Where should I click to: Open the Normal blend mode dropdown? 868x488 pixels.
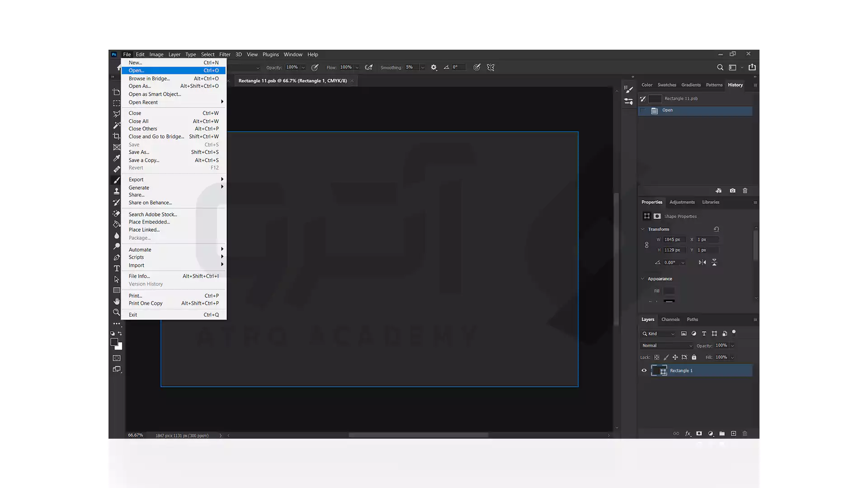pos(667,346)
